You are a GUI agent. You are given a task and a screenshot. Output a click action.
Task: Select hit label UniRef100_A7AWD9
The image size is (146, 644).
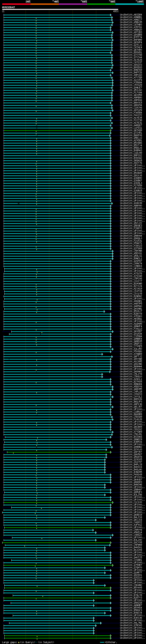click(131, 354)
